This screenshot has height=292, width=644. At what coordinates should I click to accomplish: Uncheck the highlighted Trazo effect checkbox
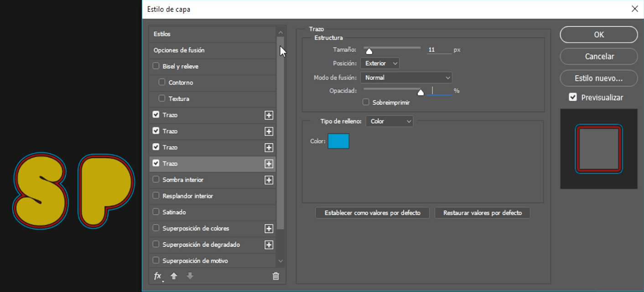tap(156, 163)
